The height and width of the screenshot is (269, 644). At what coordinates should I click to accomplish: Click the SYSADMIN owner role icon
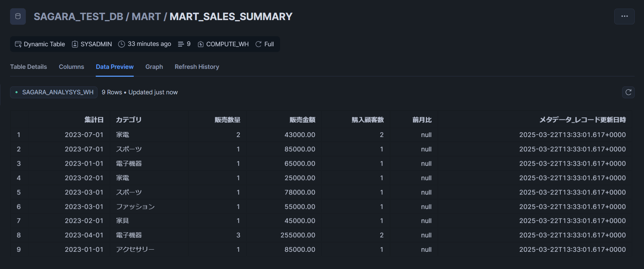75,44
